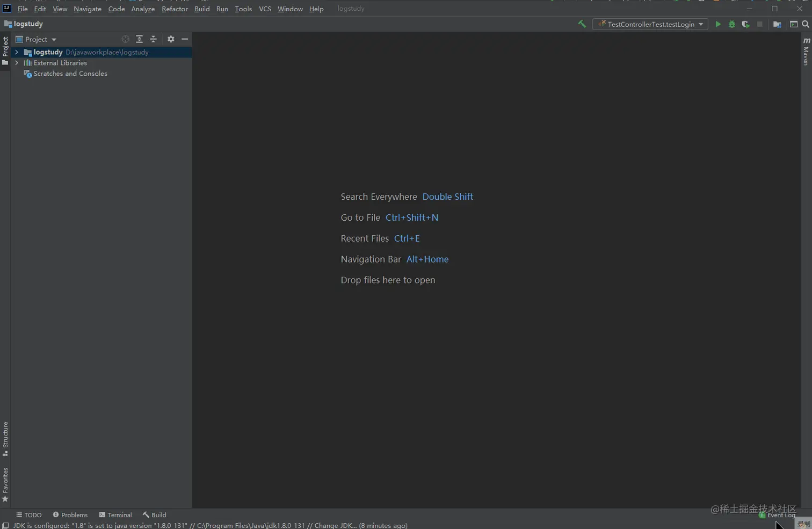Open Search Everywhere via the magnifier icon
The width and height of the screenshot is (812, 529).
point(805,24)
